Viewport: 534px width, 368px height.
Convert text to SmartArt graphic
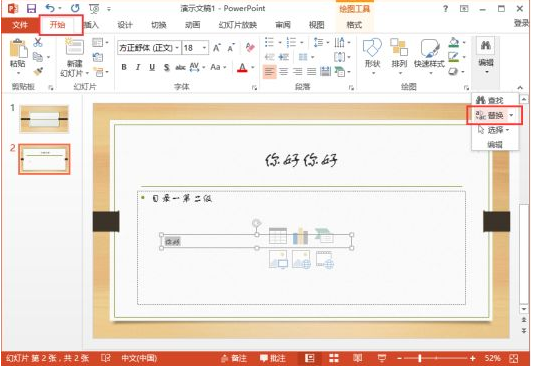(342, 71)
